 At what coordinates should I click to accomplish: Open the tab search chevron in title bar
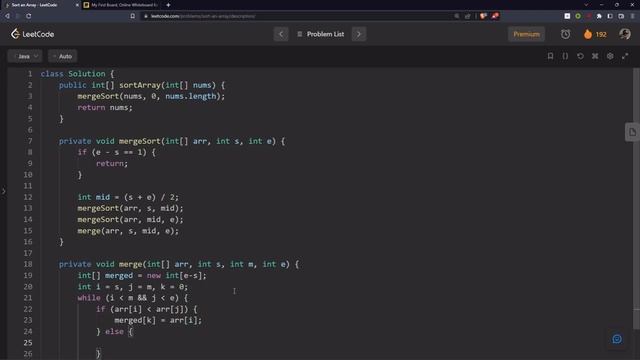point(587,5)
